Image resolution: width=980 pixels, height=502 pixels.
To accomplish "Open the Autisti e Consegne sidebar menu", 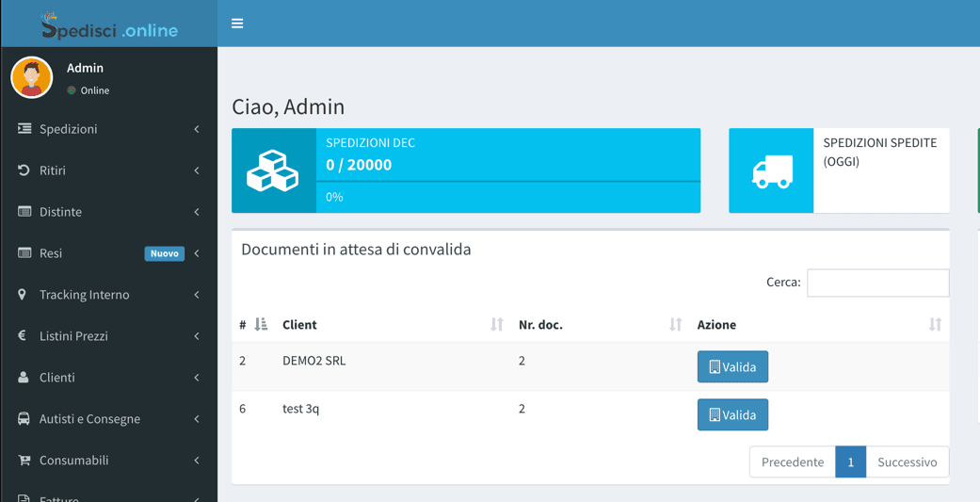I will 109,419.
